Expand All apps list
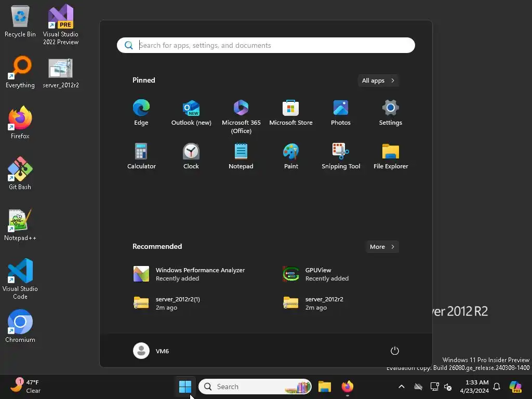 click(x=378, y=81)
